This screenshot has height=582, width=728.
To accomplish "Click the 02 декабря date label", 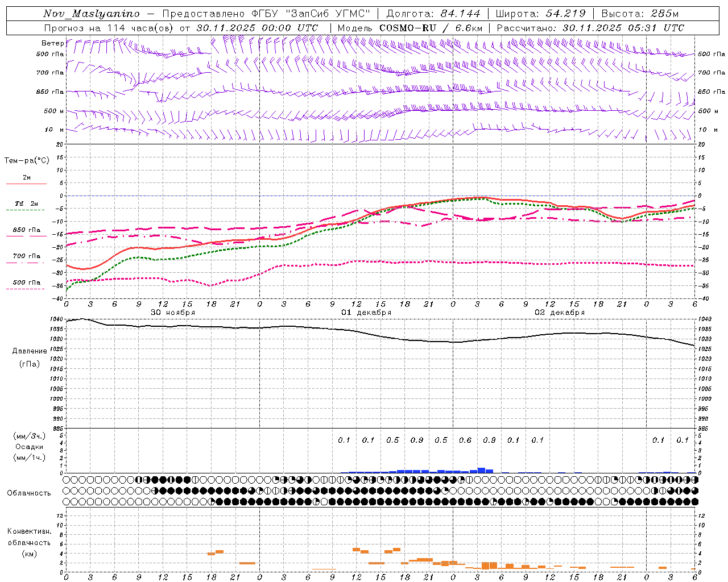I will click(560, 313).
